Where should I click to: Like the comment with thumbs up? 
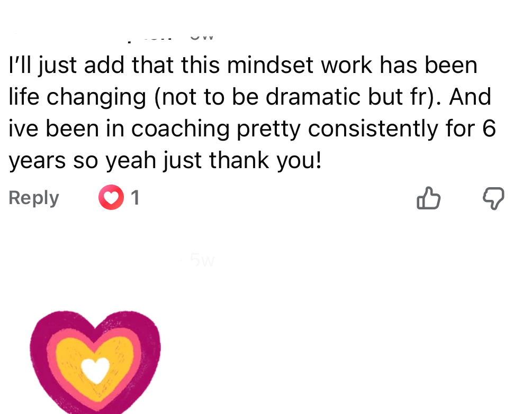pyautogui.click(x=428, y=199)
